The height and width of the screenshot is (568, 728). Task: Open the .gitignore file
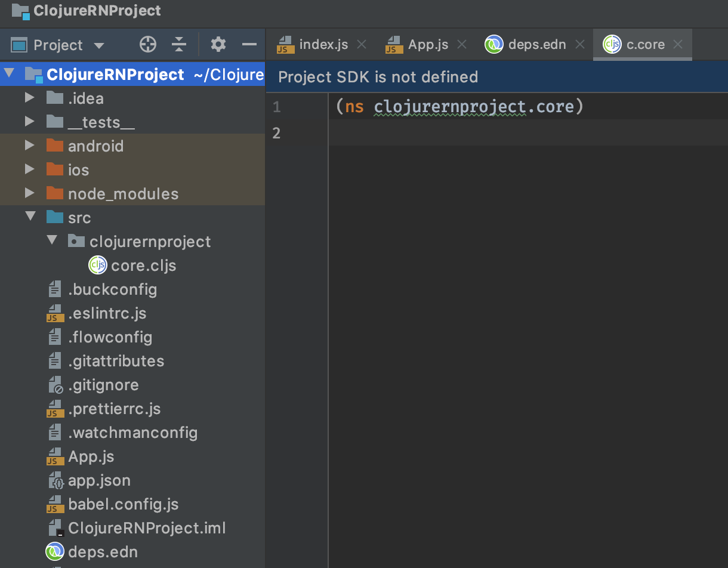103,385
